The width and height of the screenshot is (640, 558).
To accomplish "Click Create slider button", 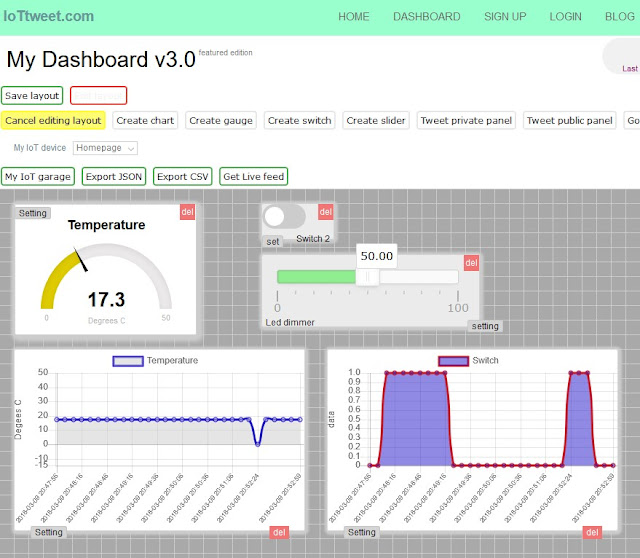I will click(x=376, y=120).
